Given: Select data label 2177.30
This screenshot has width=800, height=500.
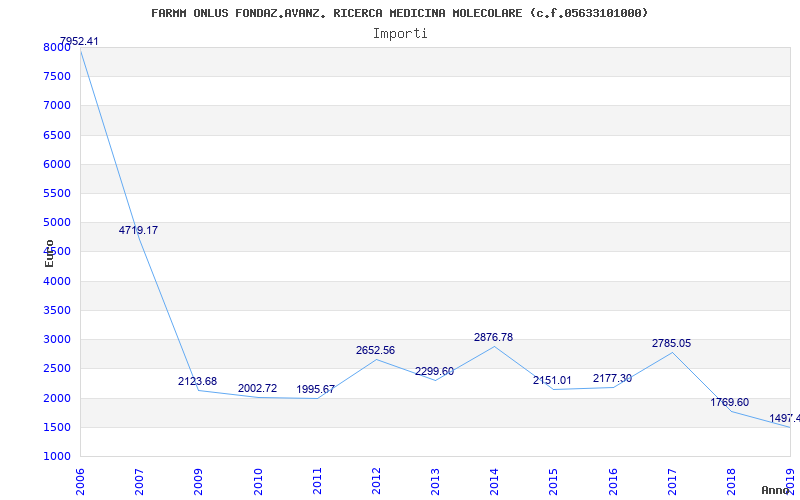Looking at the screenshot, I should [x=612, y=379].
